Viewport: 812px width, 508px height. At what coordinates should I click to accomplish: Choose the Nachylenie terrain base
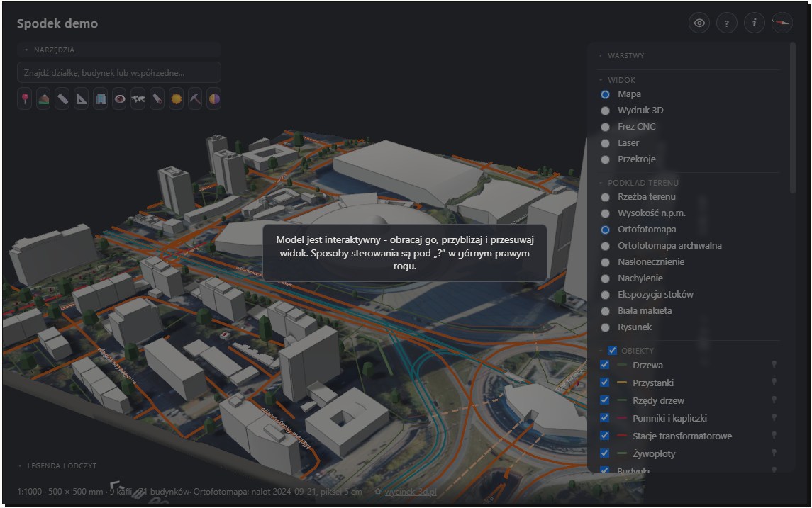click(x=605, y=278)
